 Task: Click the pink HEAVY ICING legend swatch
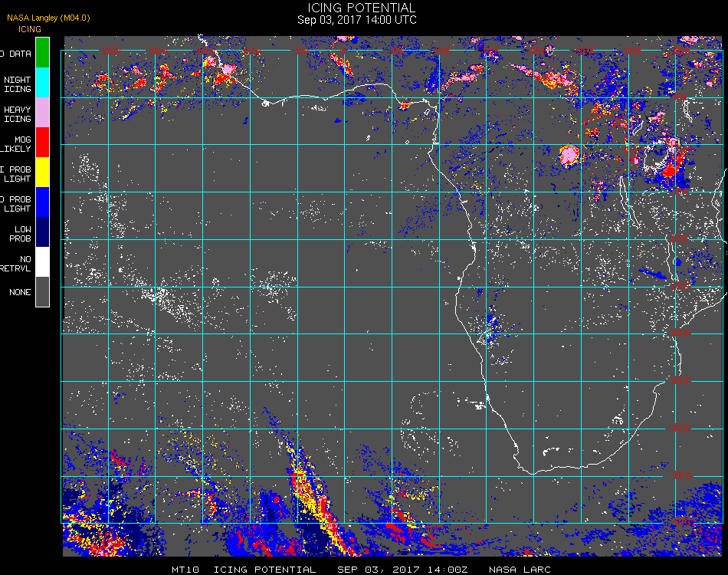(x=42, y=113)
